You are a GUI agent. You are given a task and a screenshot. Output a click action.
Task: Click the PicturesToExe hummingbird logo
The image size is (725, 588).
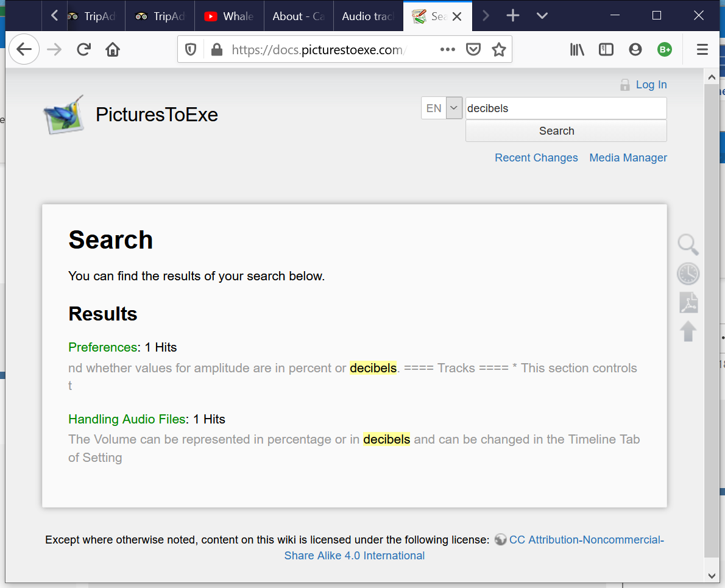(63, 115)
